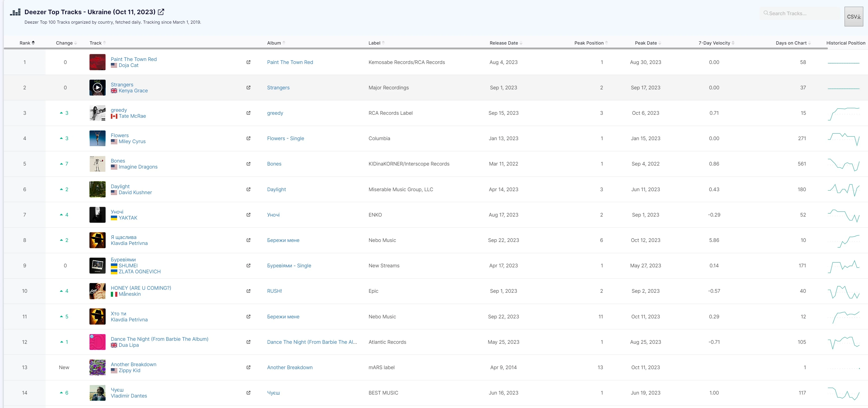Open external link for greedy track
868x408 pixels.
248,113
